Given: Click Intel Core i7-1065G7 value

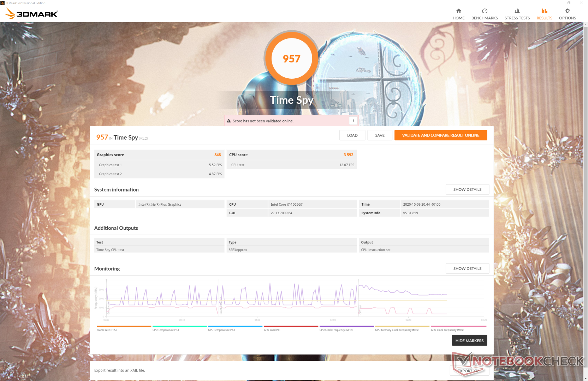Looking at the screenshot, I should click(x=286, y=204).
